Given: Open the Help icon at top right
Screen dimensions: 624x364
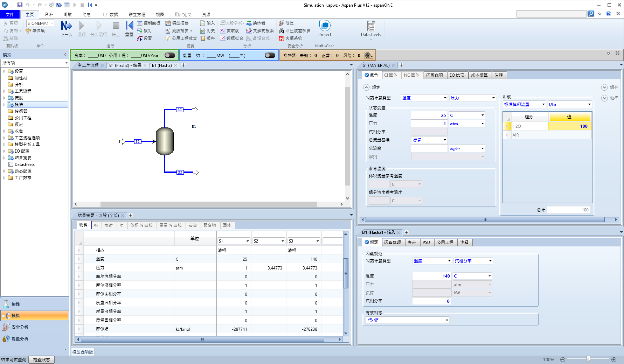Looking at the screenshot, I should [x=609, y=14].
